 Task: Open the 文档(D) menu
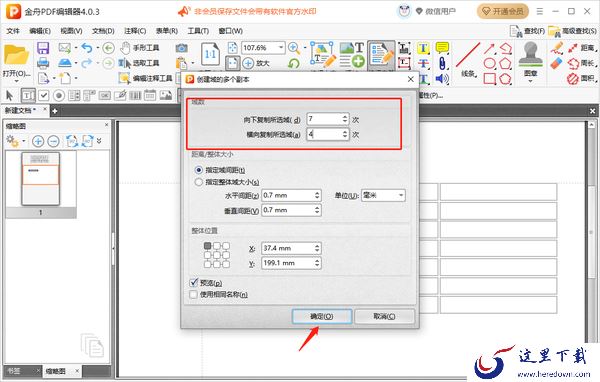pyautogui.click(x=103, y=31)
